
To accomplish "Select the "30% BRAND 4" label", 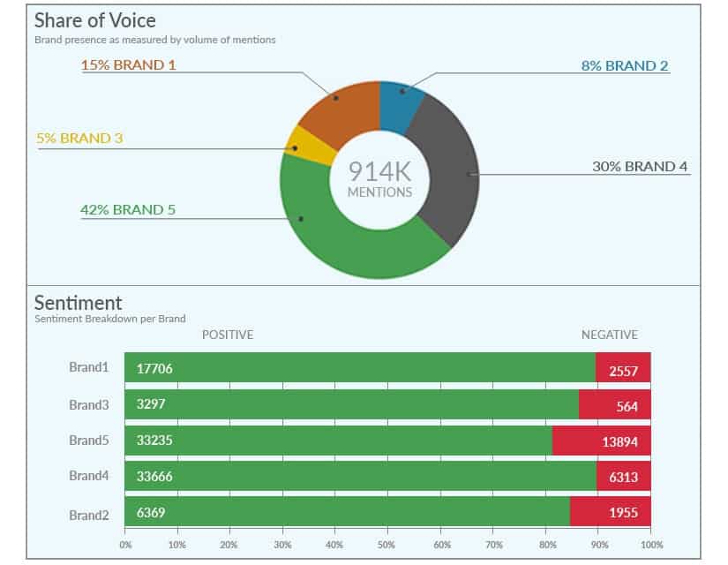I will (x=639, y=166).
